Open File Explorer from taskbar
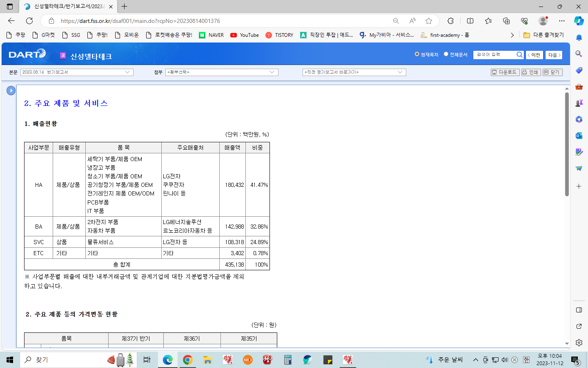Viewport: 588px width, 368px height. tap(207, 360)
